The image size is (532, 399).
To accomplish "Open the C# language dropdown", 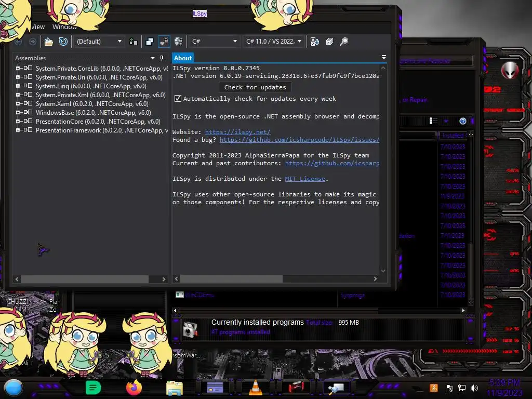I will pyautogui.click(x=214, y=42).
